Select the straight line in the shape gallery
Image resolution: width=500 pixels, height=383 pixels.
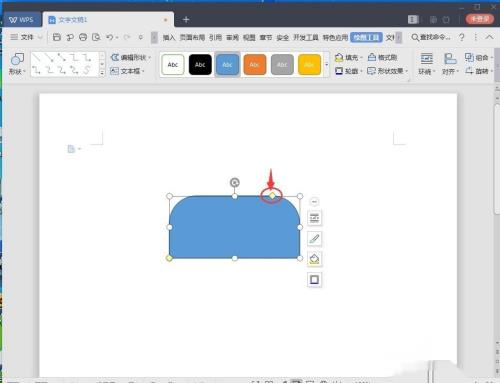coord(37,57)
